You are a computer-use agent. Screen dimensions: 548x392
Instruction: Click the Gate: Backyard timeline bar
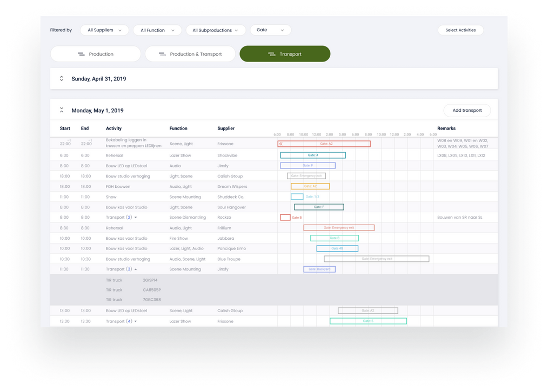319,269
